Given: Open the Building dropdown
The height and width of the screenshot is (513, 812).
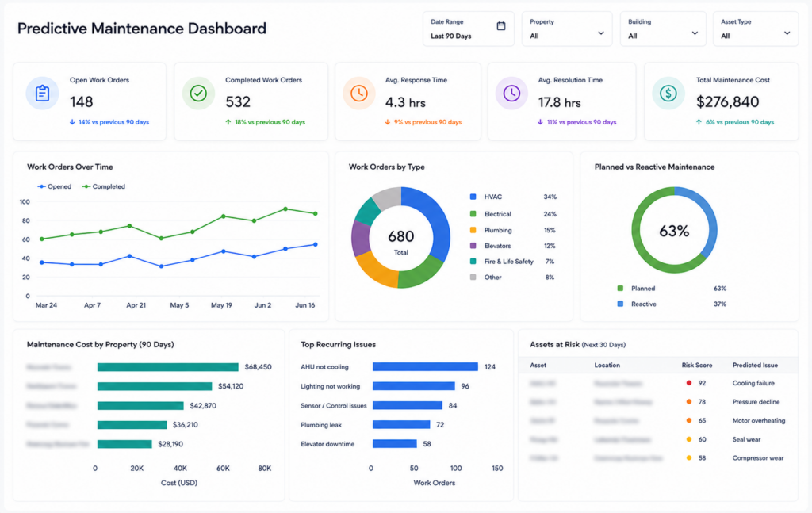Looking at the screenshot, I should tap(663, 29).
